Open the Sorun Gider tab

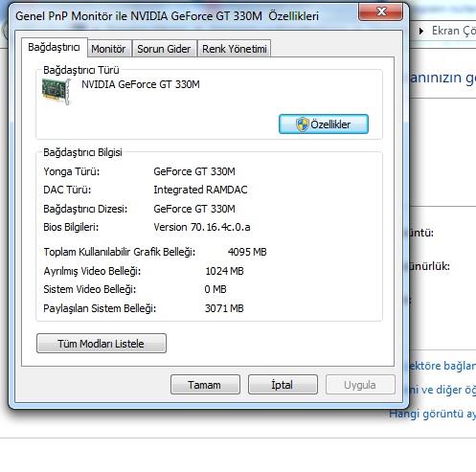click(x=164, y=49)
